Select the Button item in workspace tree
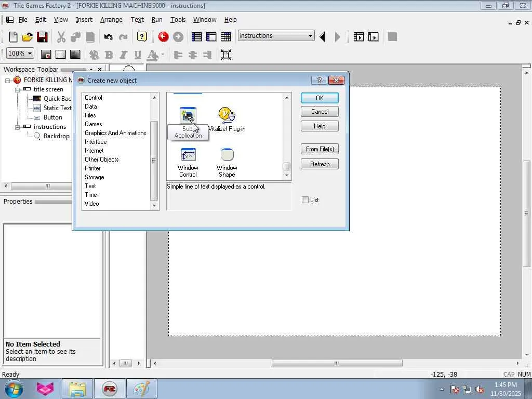The height and width of the screenshot is (399, 532). click(x=52, y=117)
